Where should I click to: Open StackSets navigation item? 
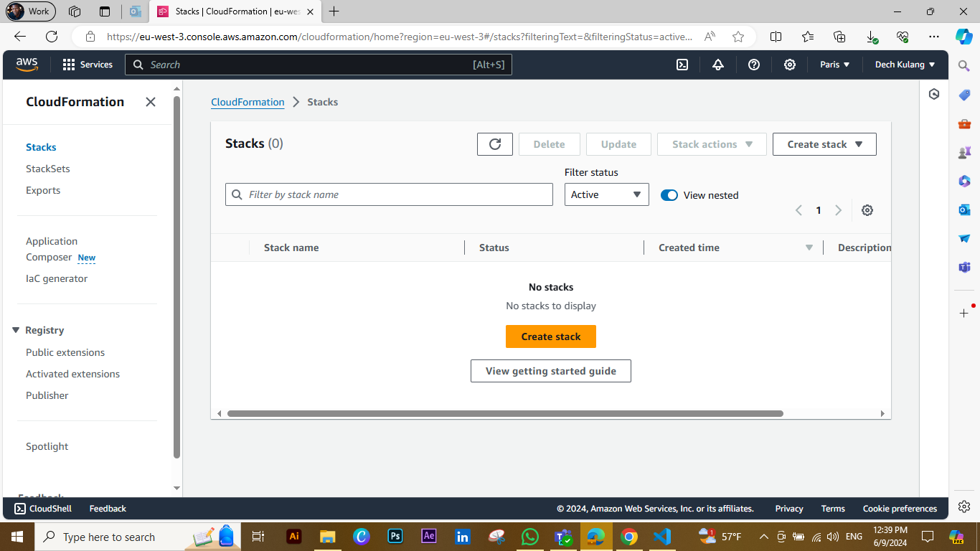click(48, 169)
